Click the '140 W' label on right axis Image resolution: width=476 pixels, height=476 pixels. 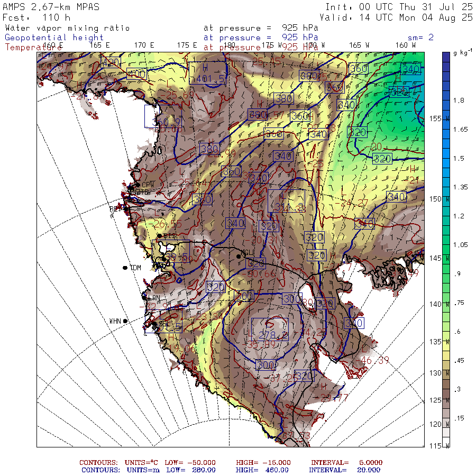click(440, 304)
